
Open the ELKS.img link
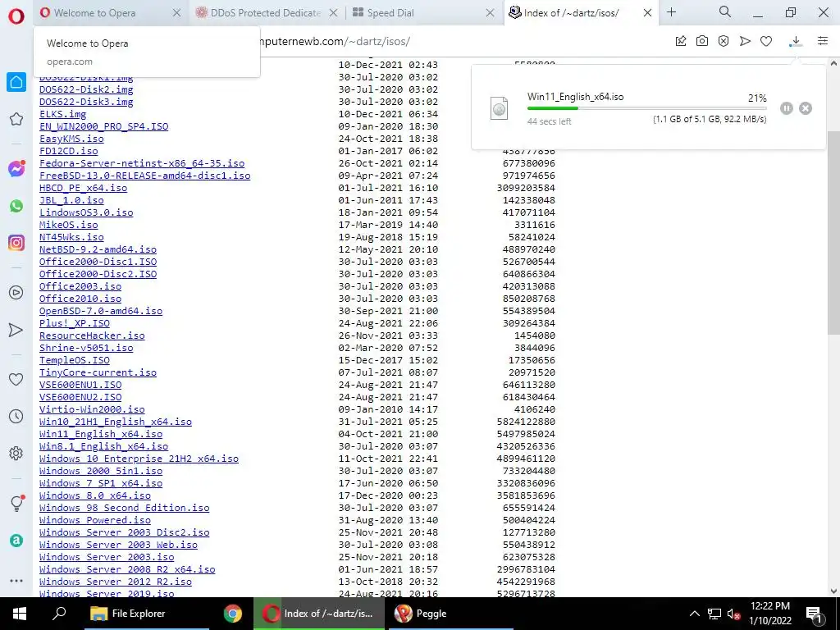point(62,114)
